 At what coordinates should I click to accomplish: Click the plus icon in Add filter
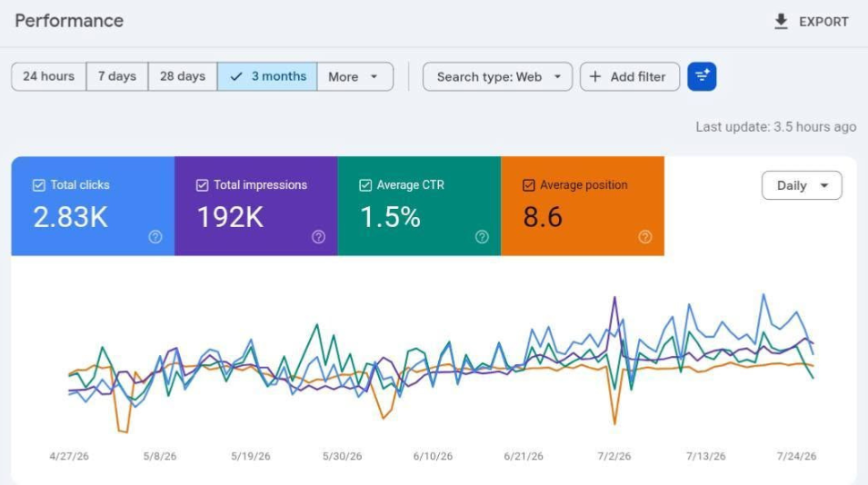click(x=595, y=76)
